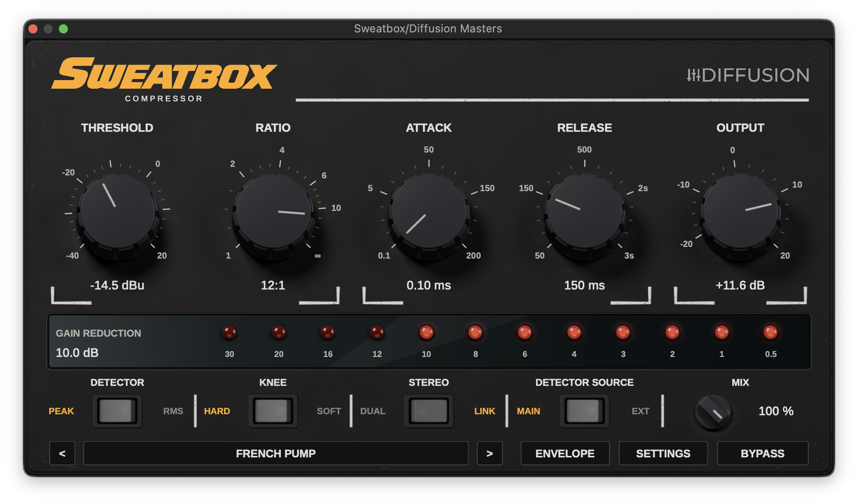The width and height of the screenshot is (858, 504).
Task: Click the 12:1 ratio value
Action: click(273, 285)
